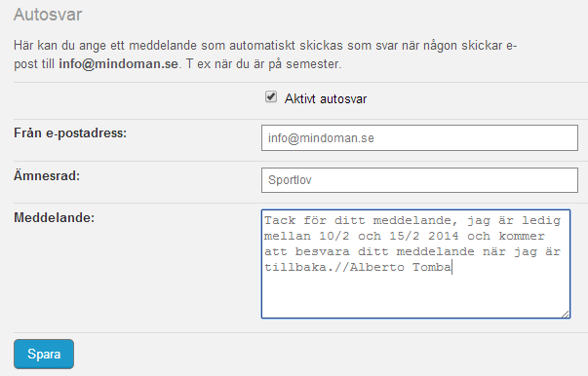The image size is (588, 376).
Task: Click the Ämnesrad label
Action: [47, 175]
